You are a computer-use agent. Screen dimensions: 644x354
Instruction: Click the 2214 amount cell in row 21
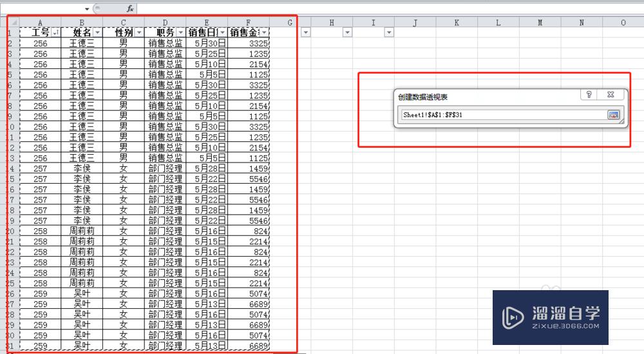[249, 241]
